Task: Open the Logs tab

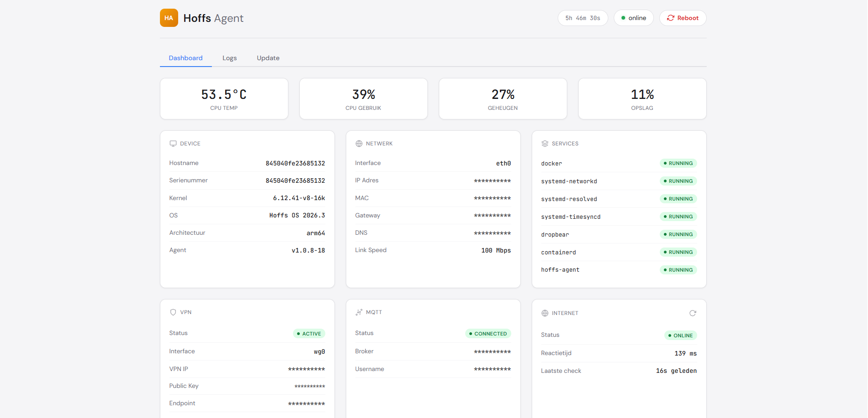Action: [229, 58]
